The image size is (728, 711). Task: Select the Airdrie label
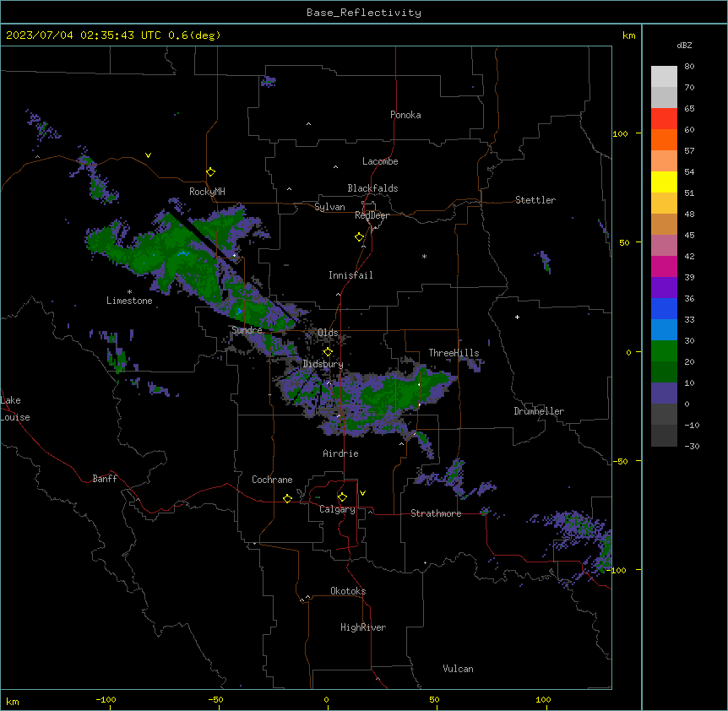point(340,453)
